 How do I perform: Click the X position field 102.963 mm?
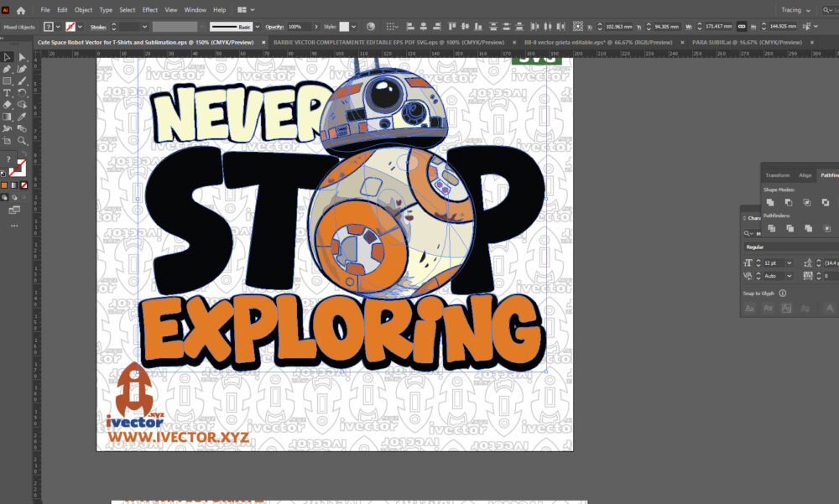pos(618,27)
